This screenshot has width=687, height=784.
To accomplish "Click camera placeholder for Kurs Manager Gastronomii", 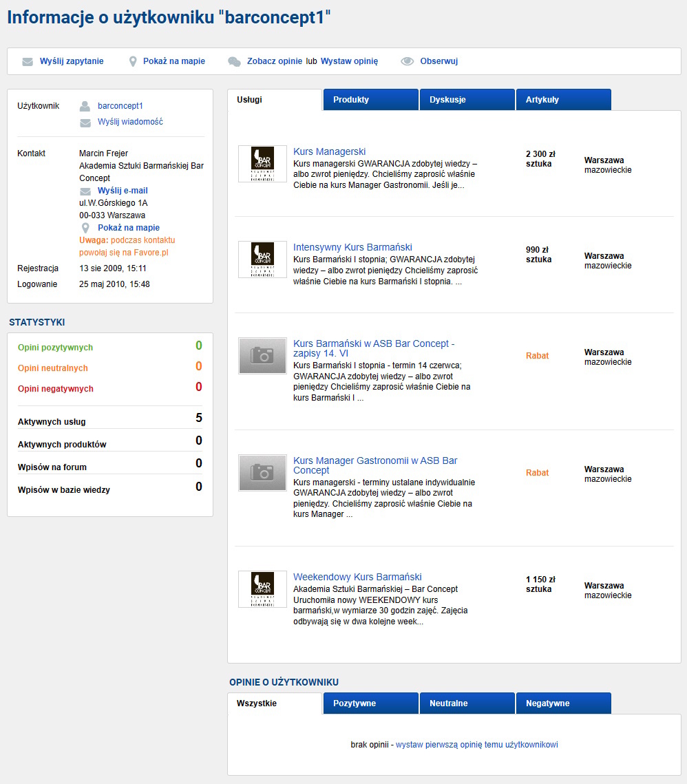I will (262, 472).
